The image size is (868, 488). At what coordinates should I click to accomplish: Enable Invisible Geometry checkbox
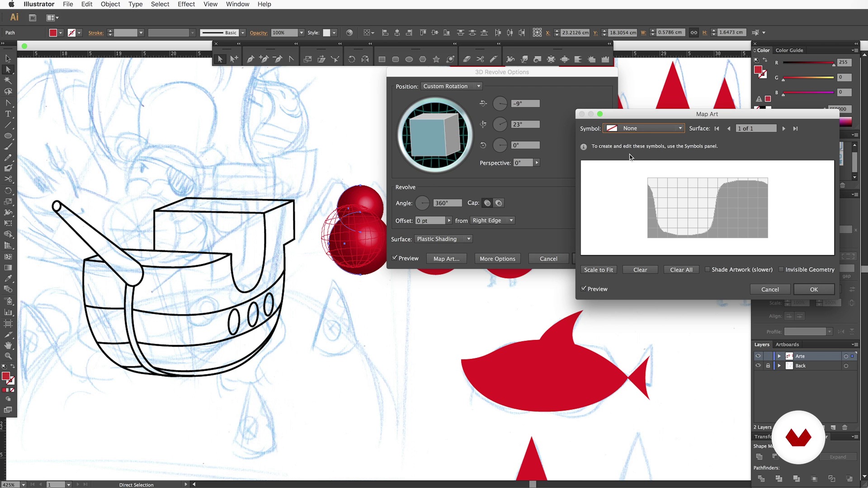[781, 270]
